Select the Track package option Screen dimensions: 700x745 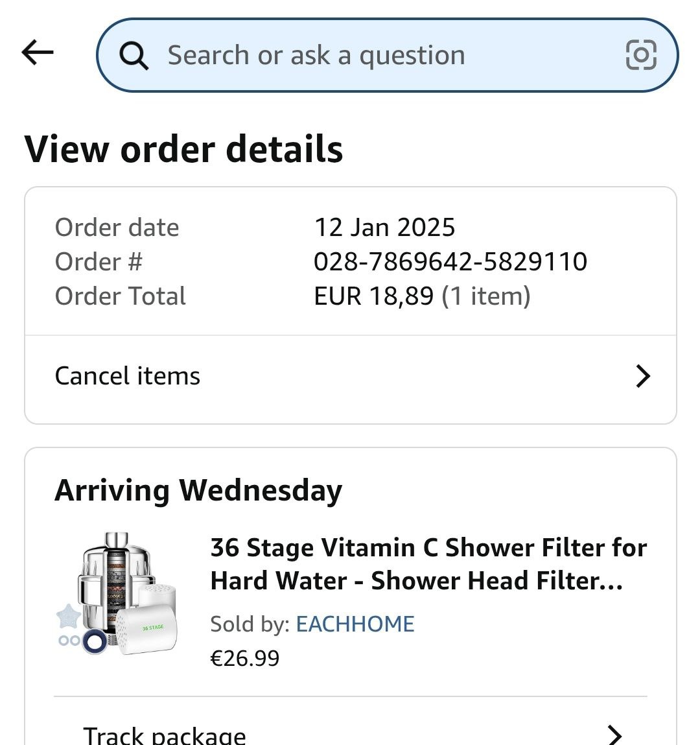(x=165, y=735)
